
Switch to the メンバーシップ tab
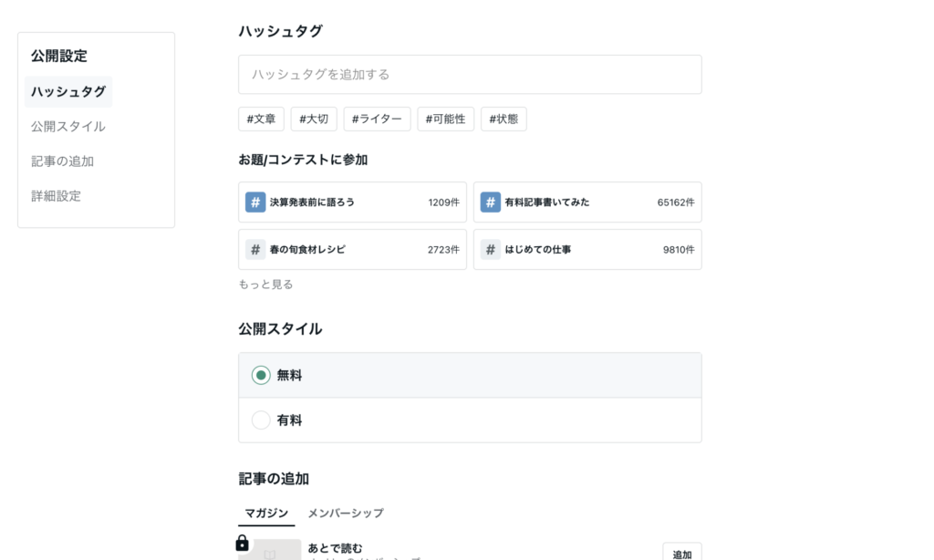(x=346, y=513)
